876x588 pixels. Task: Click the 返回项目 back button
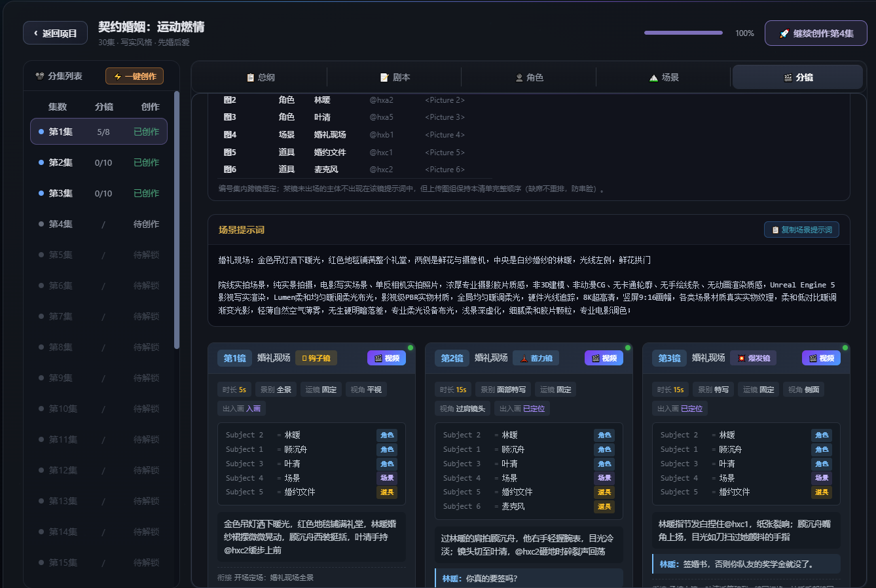point(55,33)
